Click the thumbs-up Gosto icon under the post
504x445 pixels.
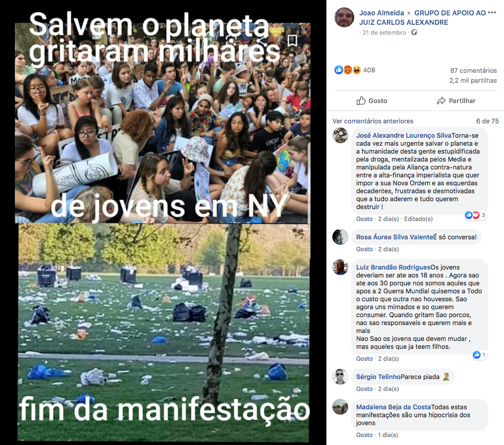coord(361,101)
